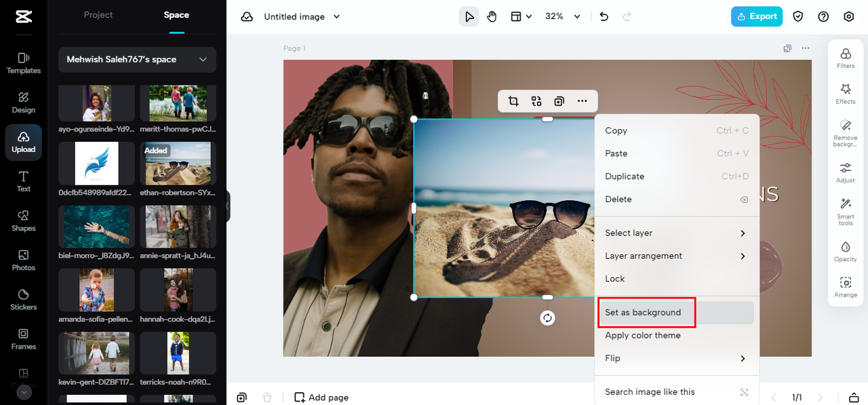Click Add page button
The height and width of the screenshot is (405, 868).
coord(321,398)
